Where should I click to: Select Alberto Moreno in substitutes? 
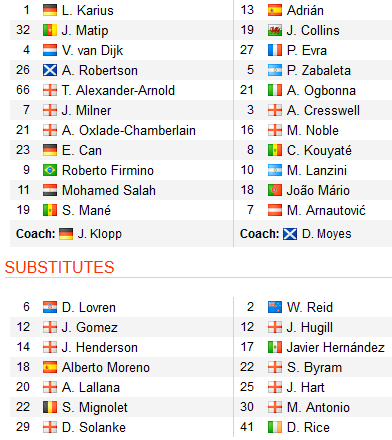pos(106,367)
